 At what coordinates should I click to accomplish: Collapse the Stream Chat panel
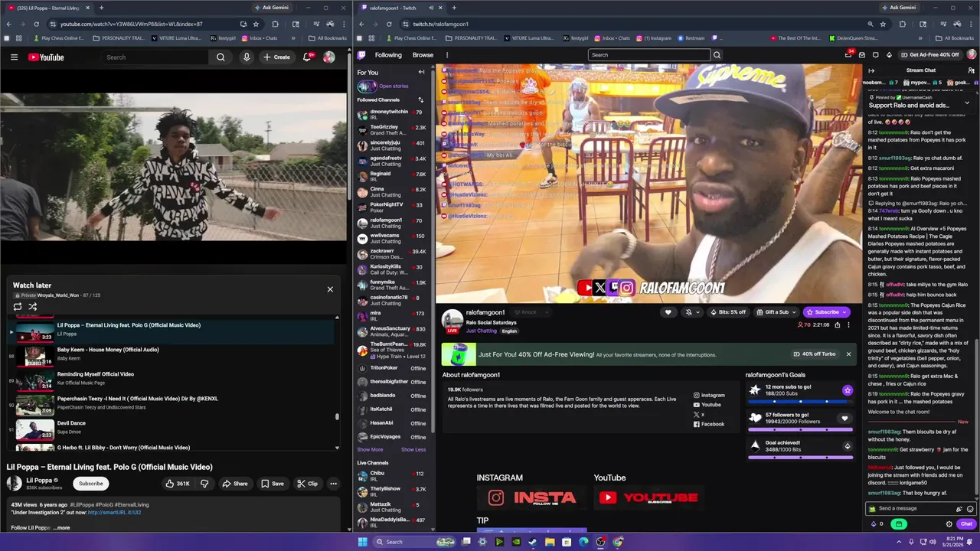point(871,70)
